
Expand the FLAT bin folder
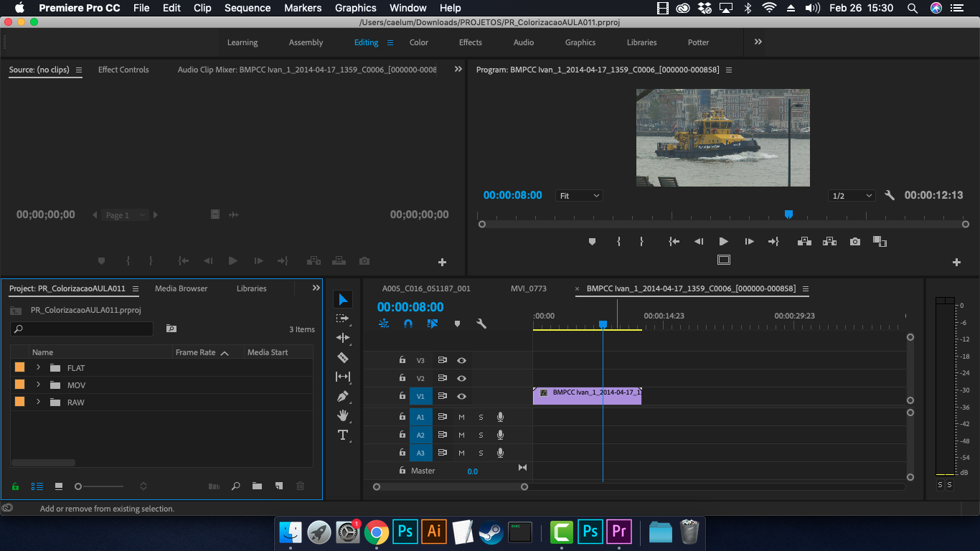click(x=38, y=367)
